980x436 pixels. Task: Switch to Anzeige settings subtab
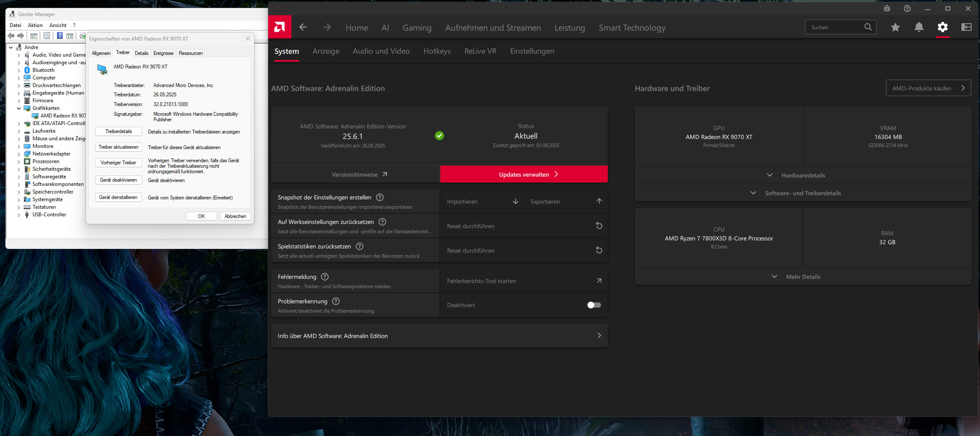pyautogui.click(x=326, y=51)
